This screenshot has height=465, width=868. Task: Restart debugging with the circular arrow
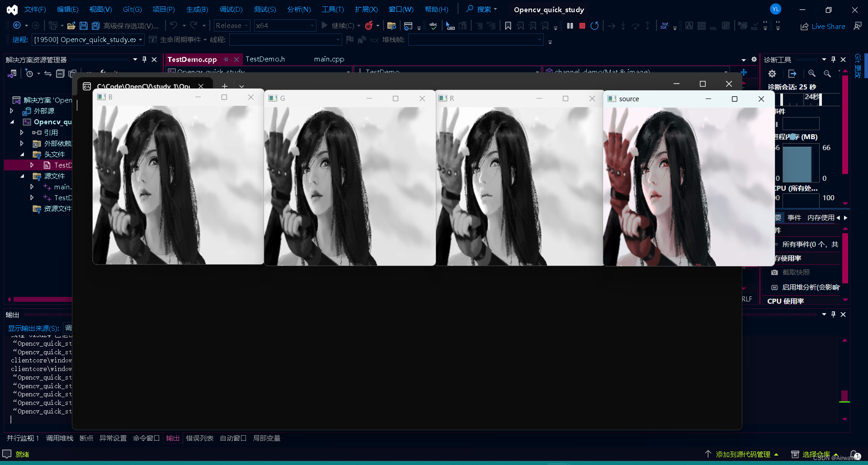click(594, 26)
